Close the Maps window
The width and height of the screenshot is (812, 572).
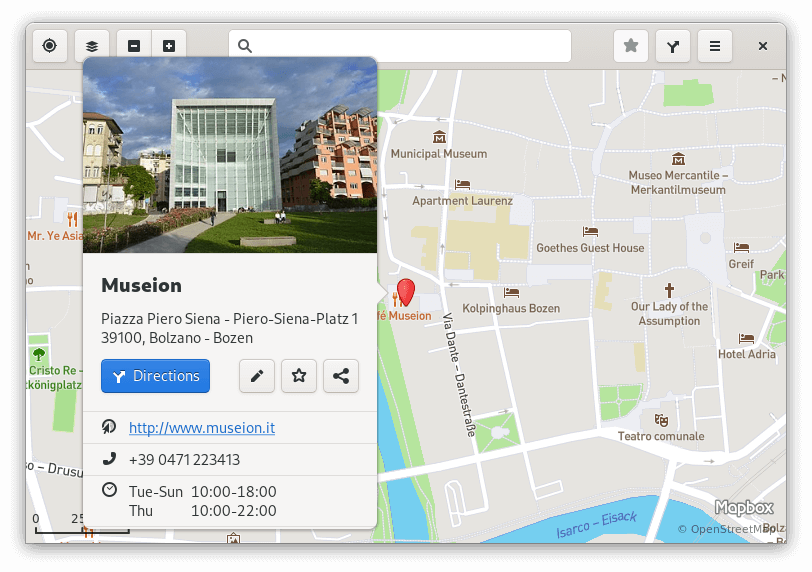pyautogui.click(x=763, y=46)
